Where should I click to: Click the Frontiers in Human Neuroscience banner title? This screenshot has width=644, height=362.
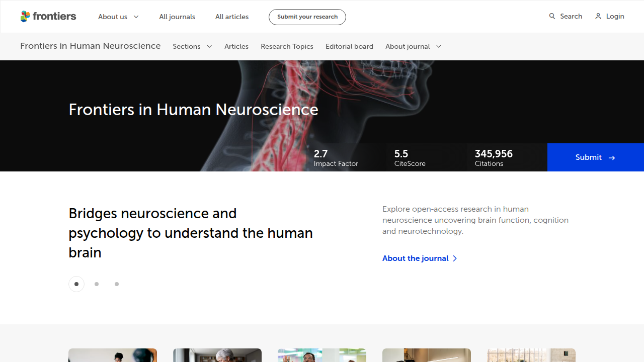point(193,110)
